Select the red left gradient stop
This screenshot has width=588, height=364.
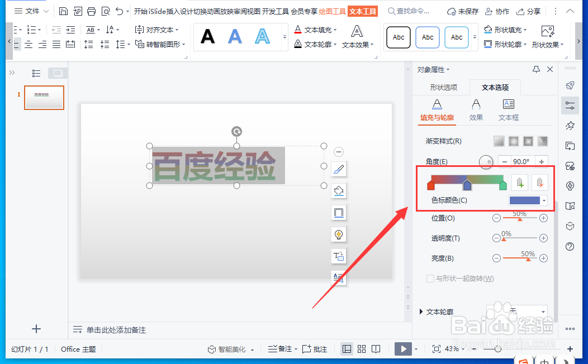pyautogui.click(x=431, y=185)
